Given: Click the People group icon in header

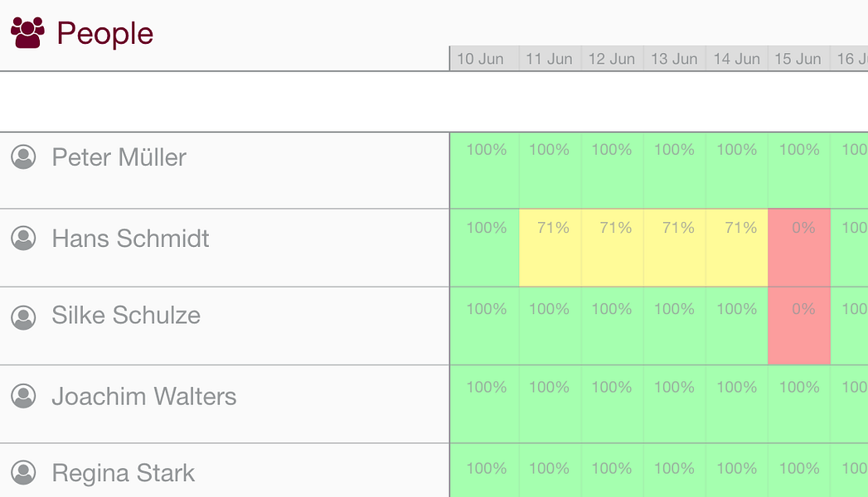Looking at the screenshot, I should point(27,33).
